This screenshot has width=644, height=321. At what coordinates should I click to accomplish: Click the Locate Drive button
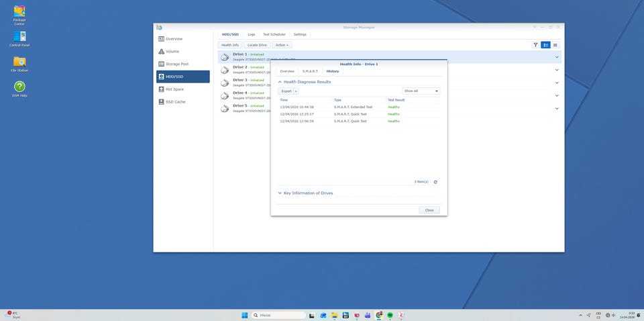tap(257, 45)
